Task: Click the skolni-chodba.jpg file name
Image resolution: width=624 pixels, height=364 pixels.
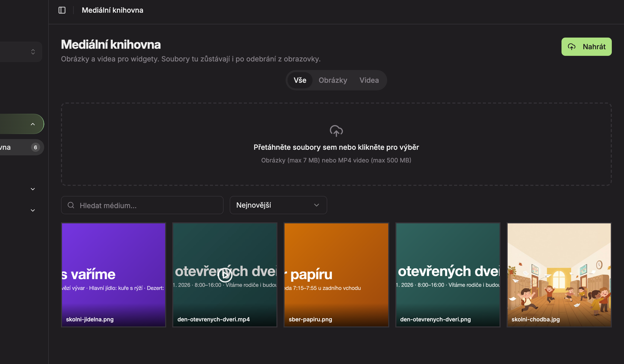Action: (x=536, y=319)
